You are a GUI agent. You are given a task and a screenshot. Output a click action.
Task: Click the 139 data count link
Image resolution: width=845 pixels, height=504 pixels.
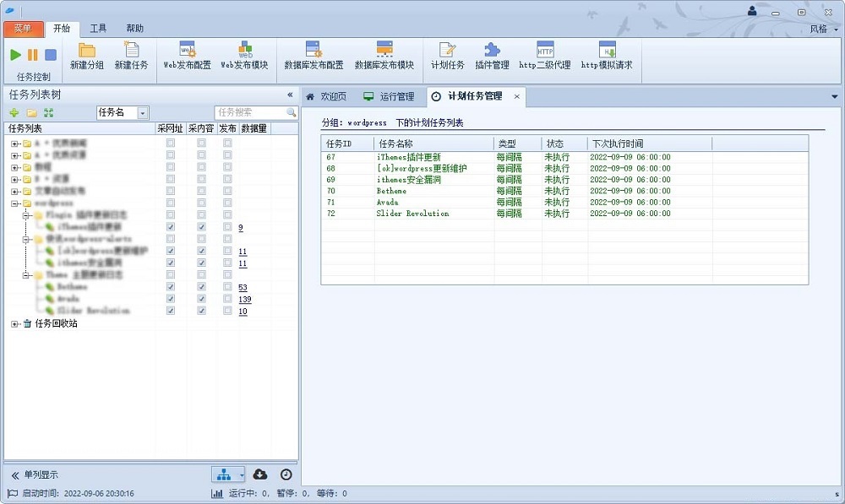coord(245,299)
